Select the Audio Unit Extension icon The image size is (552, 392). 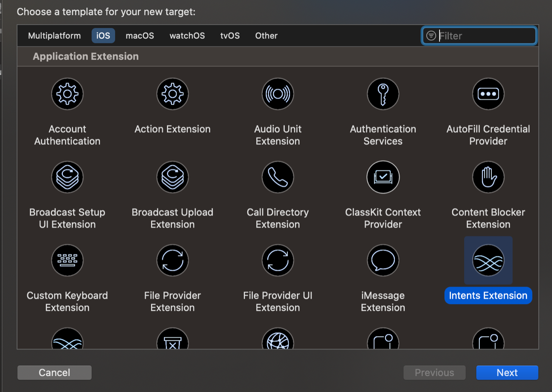click(x=278, y=94)
